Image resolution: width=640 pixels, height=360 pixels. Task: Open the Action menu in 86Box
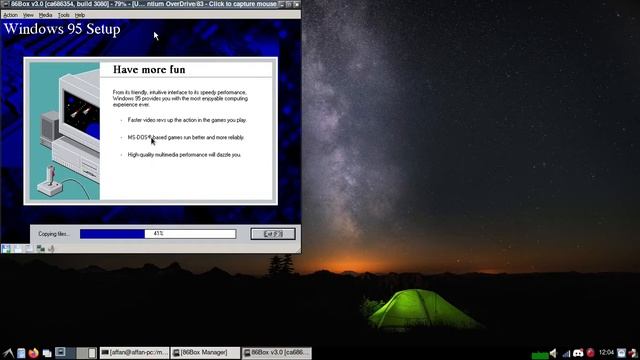pos(10,15)
